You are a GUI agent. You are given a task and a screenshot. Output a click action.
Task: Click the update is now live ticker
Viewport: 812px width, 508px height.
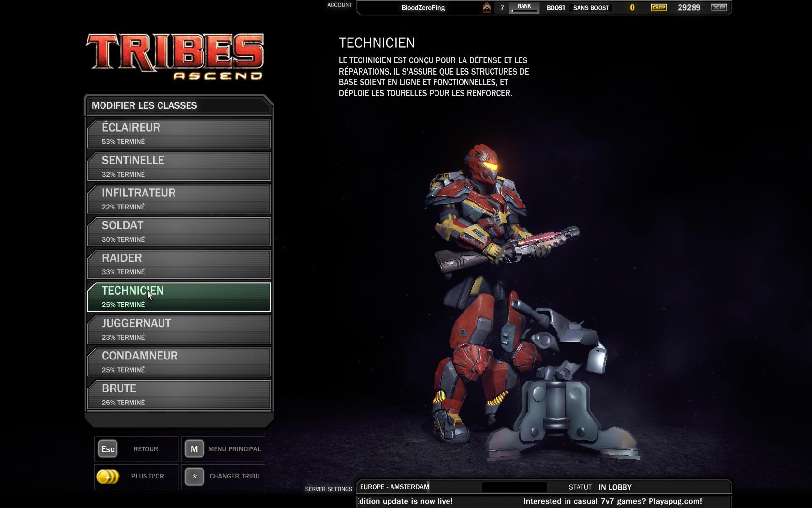(406, 501)
